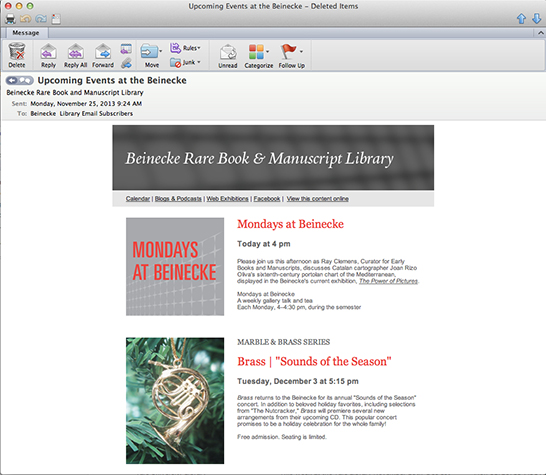Click the Beinecke Library header banner

273,157
